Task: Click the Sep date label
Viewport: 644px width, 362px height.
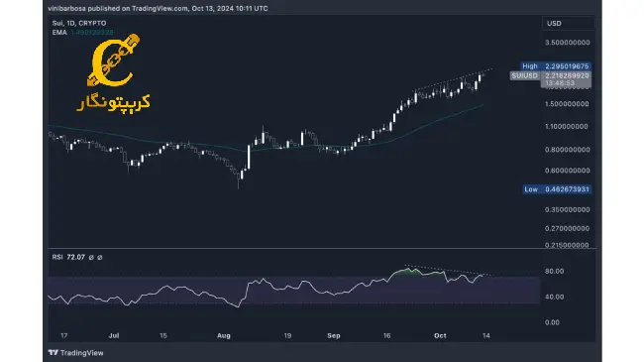Action: [x=334, y=335]
